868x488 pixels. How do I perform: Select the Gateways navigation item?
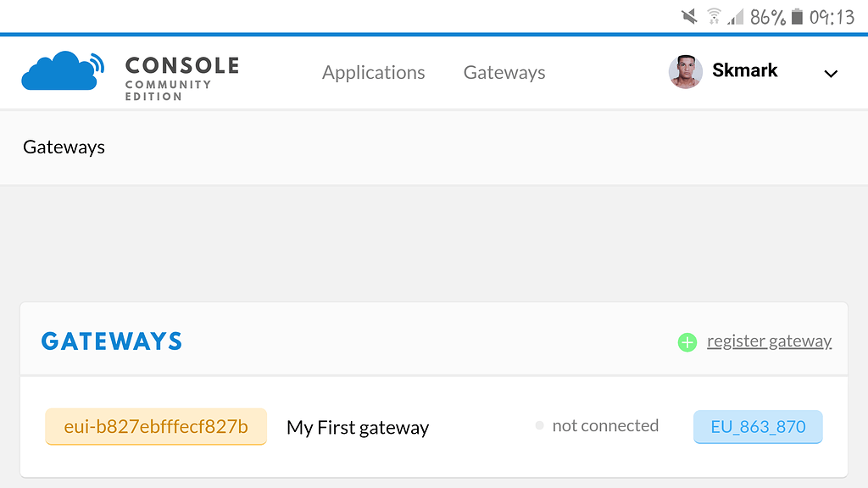[x=504, y=72]
